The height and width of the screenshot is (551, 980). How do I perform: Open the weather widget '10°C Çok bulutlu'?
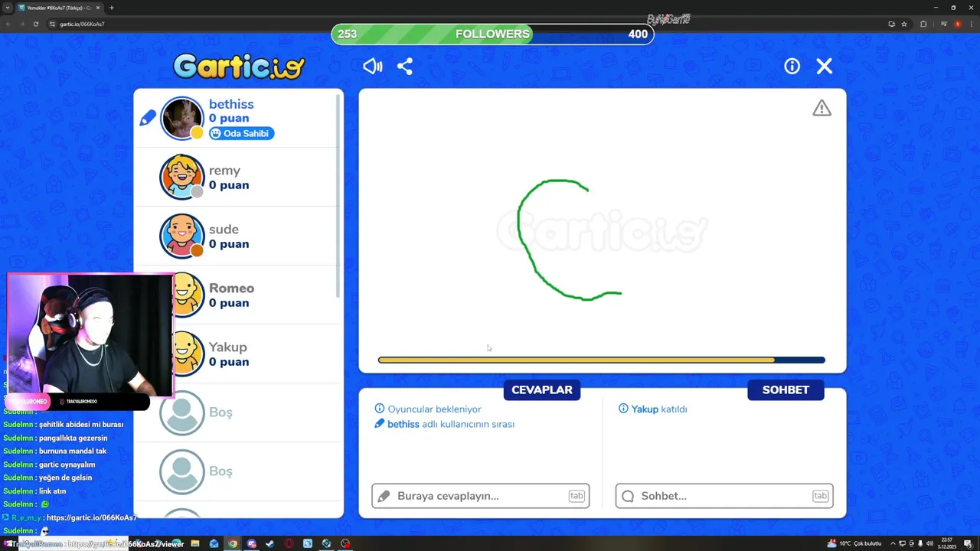[x=854, y=543]
